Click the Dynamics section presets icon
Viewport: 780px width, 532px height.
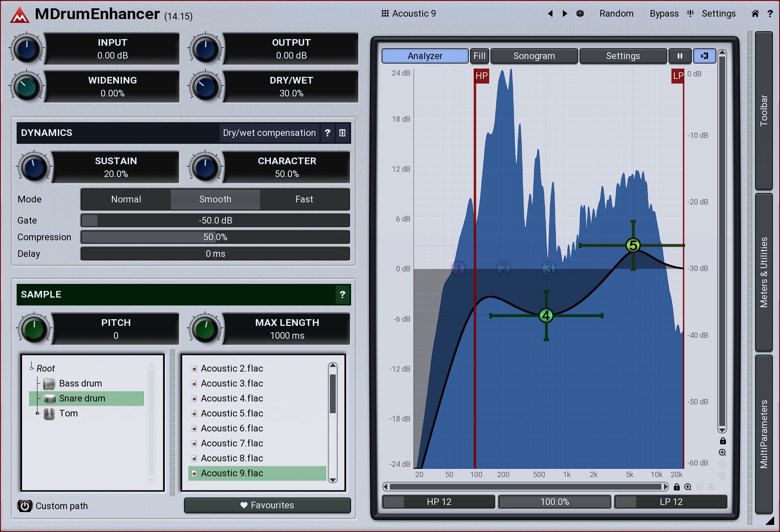(x=342, y=133)
